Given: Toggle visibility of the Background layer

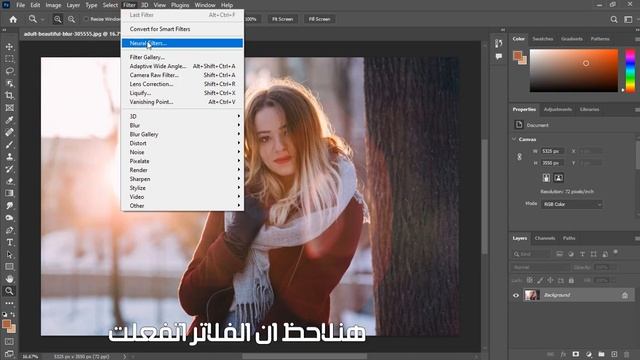Looking at the screenshot, I should 516,295.
